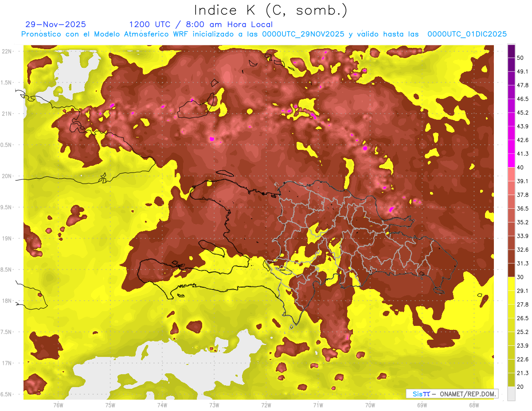
Task: Click colorbar value "36.5"
Action: click(522, 208)
